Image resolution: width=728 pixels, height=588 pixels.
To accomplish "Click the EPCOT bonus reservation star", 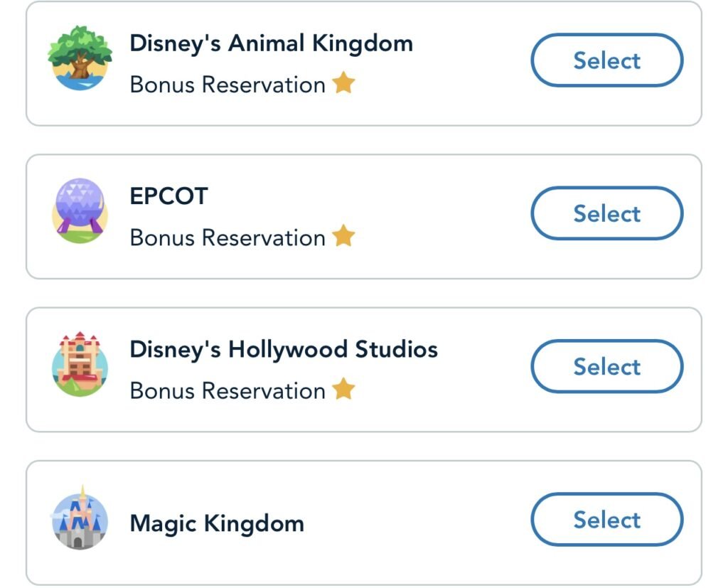I will tap(343, 236).
